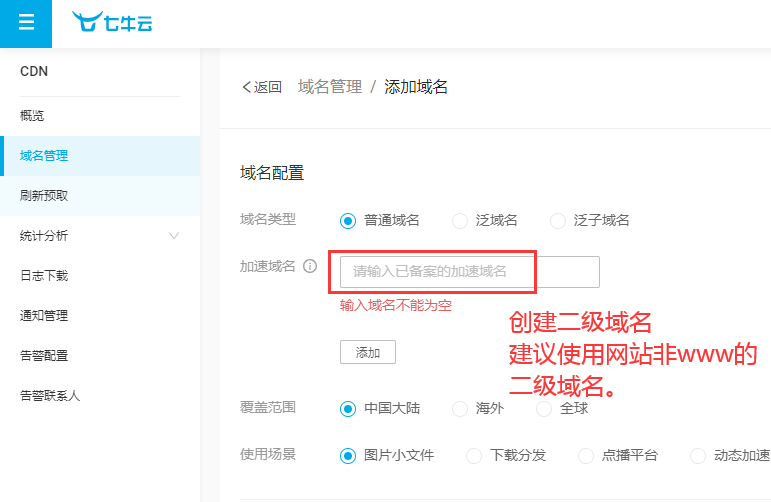Image resolution: width=771 pixels, height=502 pixels.
Task: Select 中国大陆 coverage range
Action: coord(348,408)
